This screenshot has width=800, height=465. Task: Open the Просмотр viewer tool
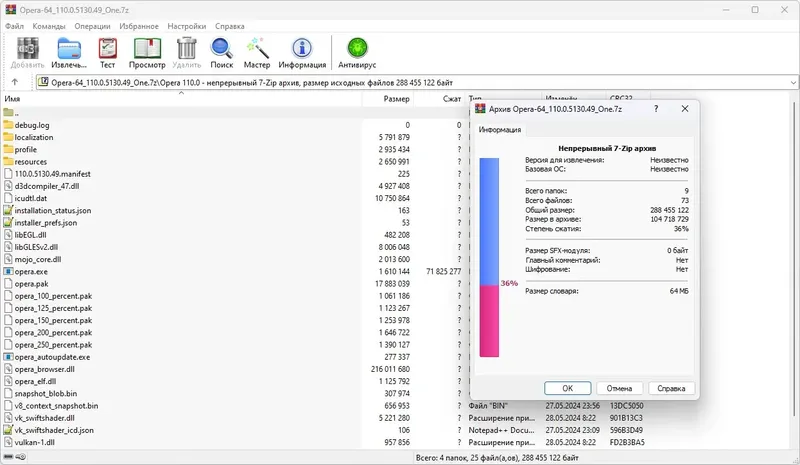click(147, 48)
